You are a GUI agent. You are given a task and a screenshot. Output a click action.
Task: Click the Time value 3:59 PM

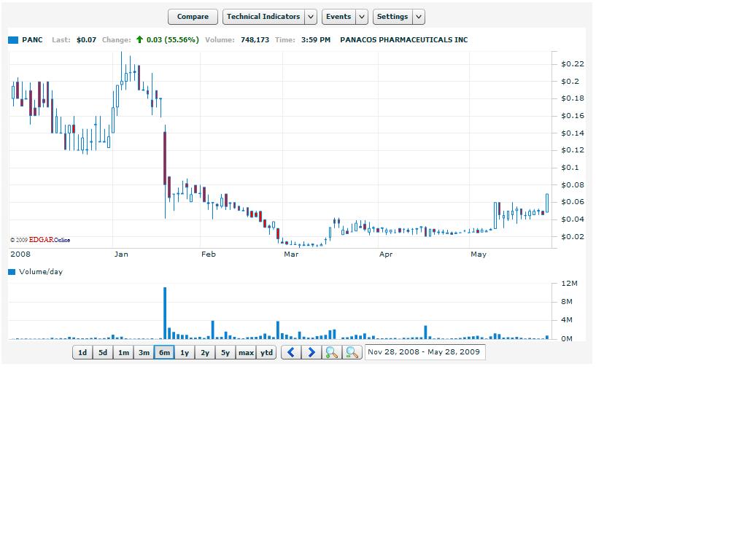[x=316, y=40]
